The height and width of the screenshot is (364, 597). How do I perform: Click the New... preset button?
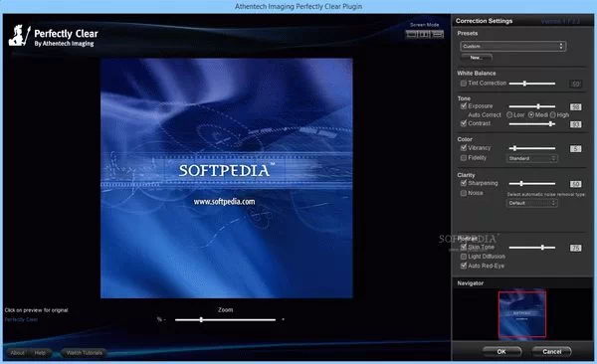tap(477, 58)
